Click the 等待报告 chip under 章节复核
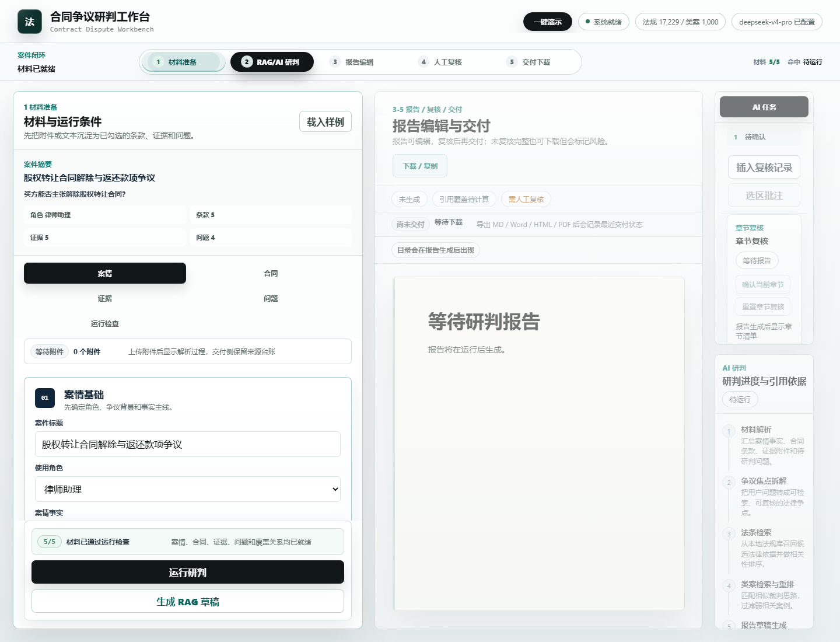This screenshot has width=840, height=642. 757,260
